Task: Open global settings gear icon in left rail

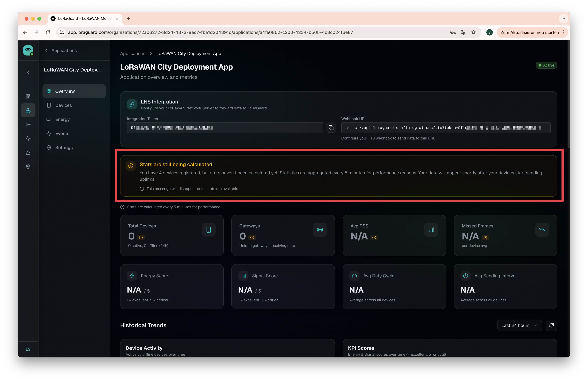Action: (x=28, y=167)
